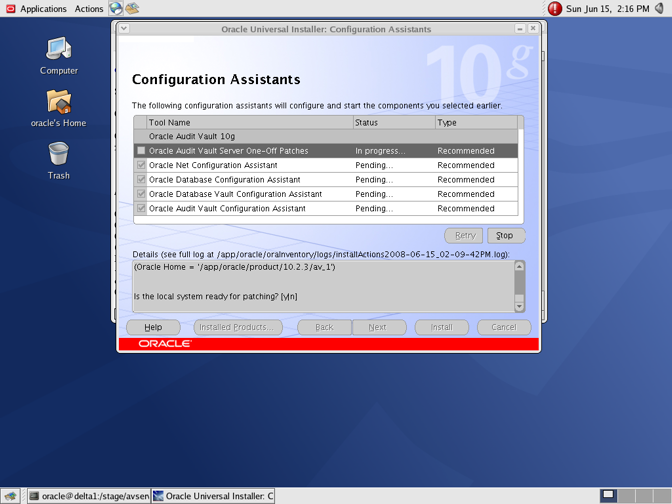
Task: Toggle Oracle Net Configuration Assistant checkbox
Action: (x=141, y=165)
